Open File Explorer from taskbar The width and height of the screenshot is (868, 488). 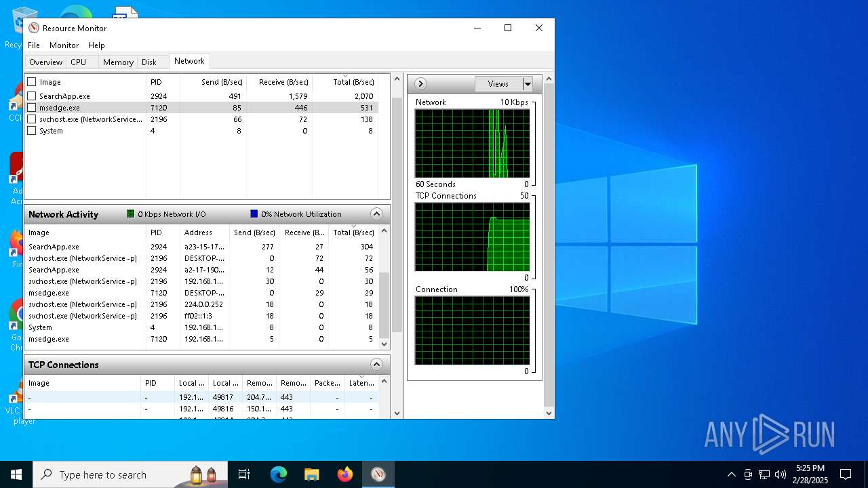click(x=311, y=474)
